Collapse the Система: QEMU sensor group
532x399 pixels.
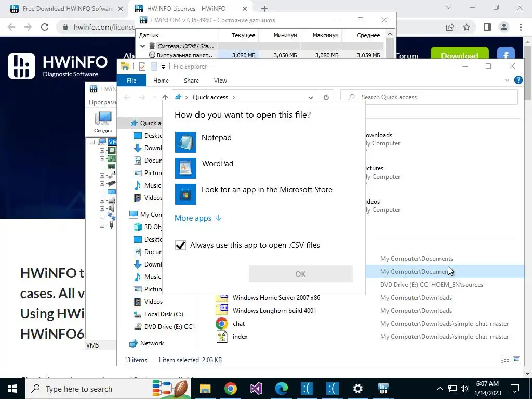pos(142,46)
